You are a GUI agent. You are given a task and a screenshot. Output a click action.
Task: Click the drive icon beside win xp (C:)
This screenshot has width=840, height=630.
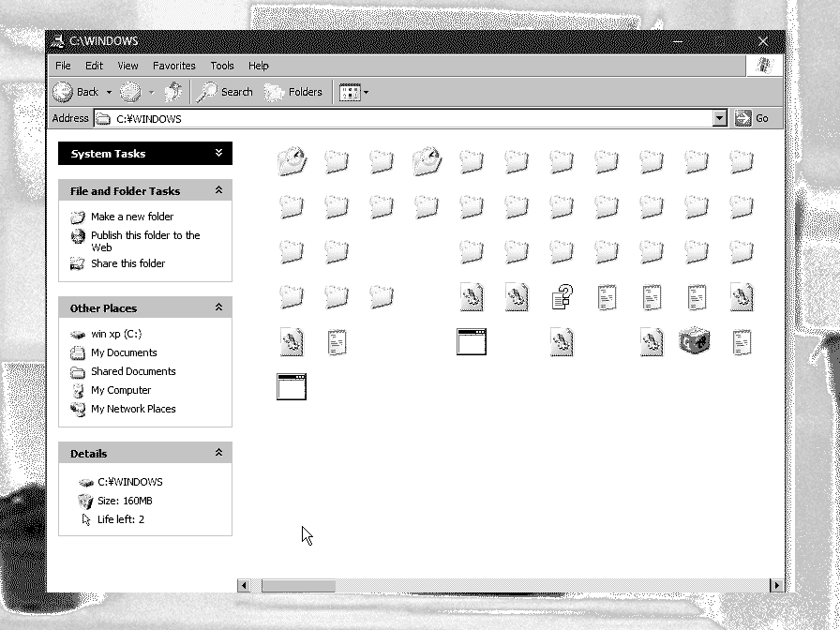[78, 335]
